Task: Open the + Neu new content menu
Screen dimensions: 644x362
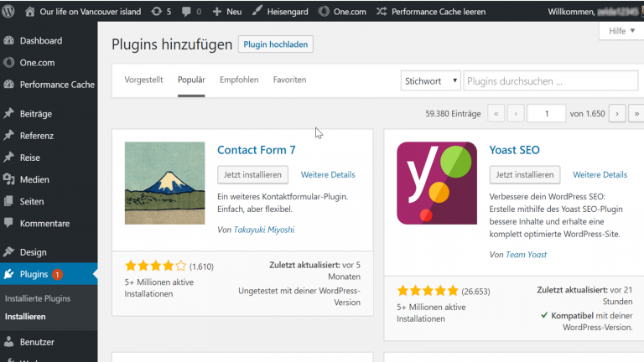Action: click(227, 12)
